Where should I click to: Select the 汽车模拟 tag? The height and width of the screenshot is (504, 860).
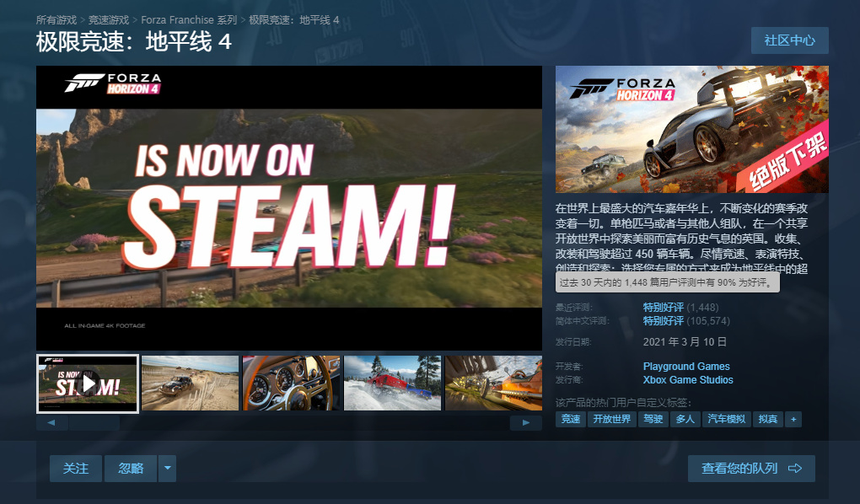click(726, 420)
